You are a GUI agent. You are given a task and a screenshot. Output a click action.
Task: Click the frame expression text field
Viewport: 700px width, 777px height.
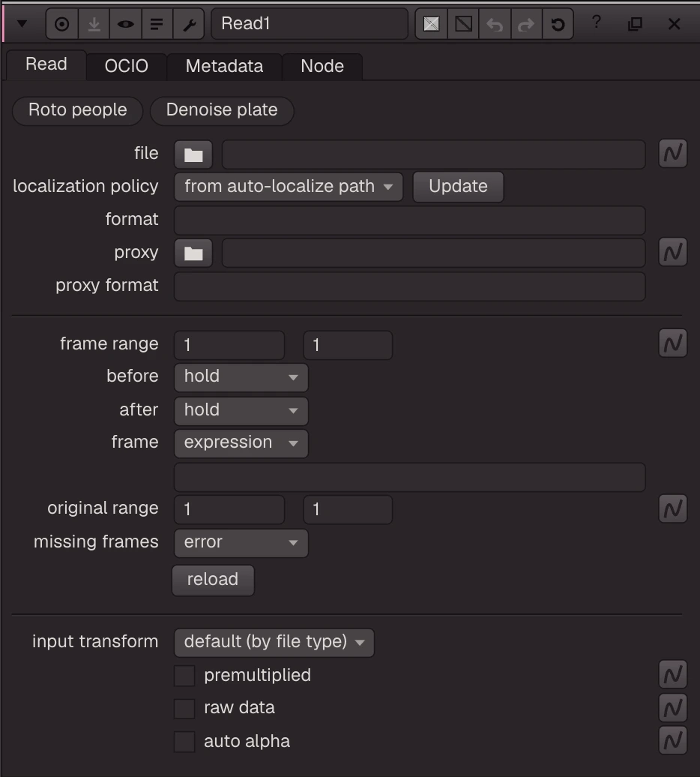(410, 477)
